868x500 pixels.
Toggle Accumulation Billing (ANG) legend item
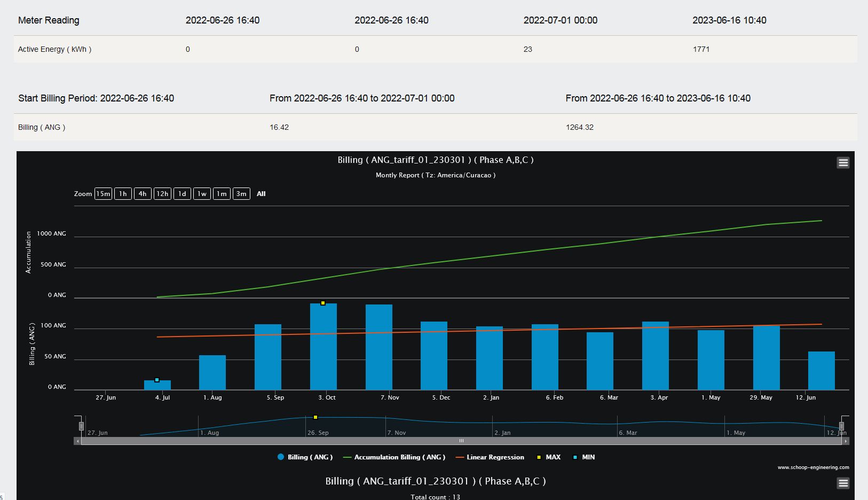tap(394, 457)
